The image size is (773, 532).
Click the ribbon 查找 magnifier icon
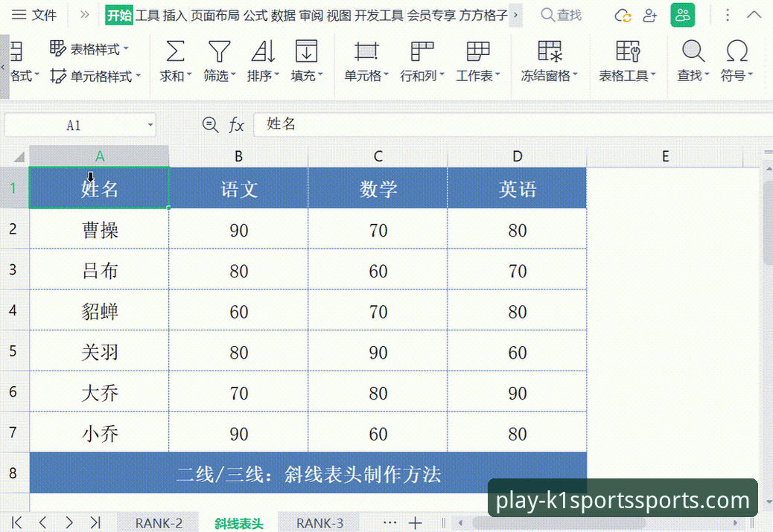pyautogui.click(x=693, y=51)
